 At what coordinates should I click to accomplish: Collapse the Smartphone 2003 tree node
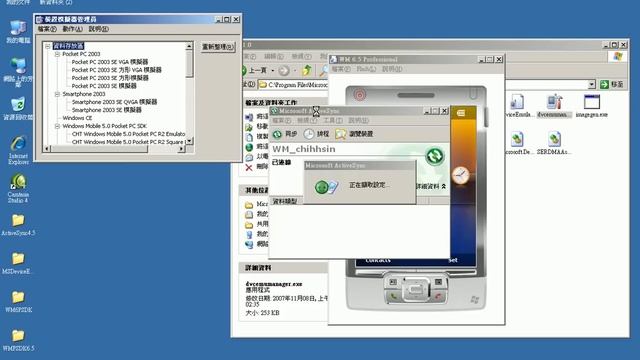57,94
